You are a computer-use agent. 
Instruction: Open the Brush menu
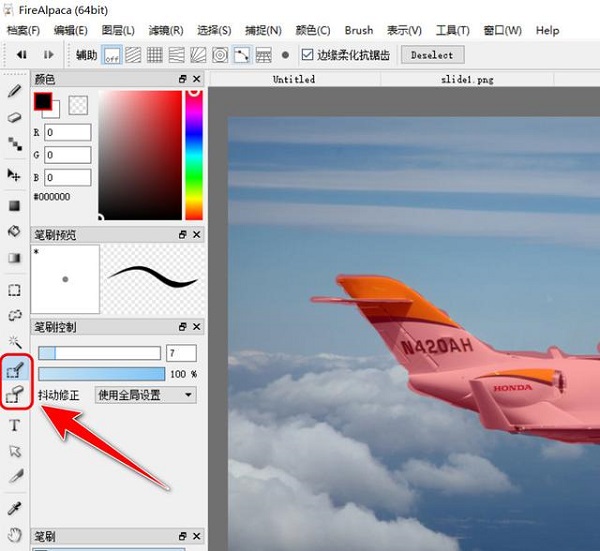click(x=359, y=30)
